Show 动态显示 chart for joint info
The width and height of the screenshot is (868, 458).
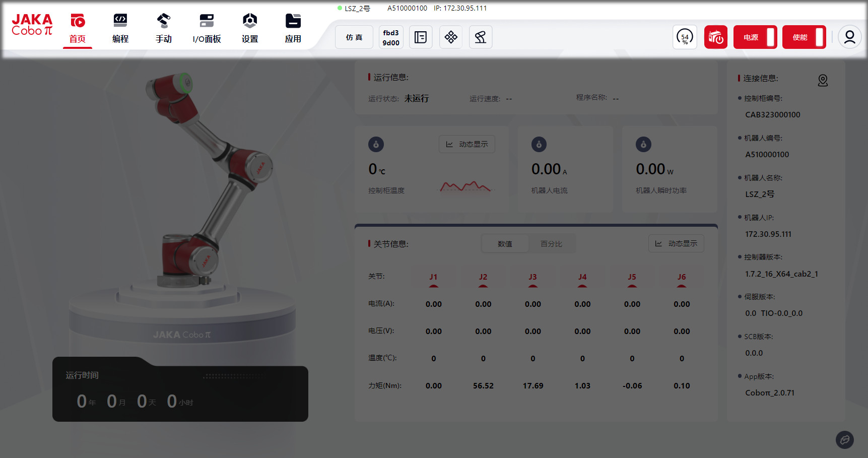(676, 244)
